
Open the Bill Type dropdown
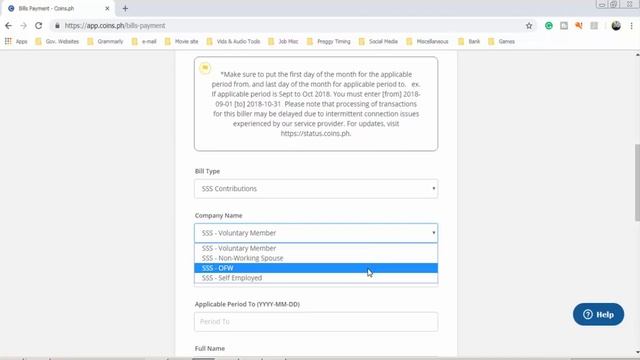pos(316,189)
